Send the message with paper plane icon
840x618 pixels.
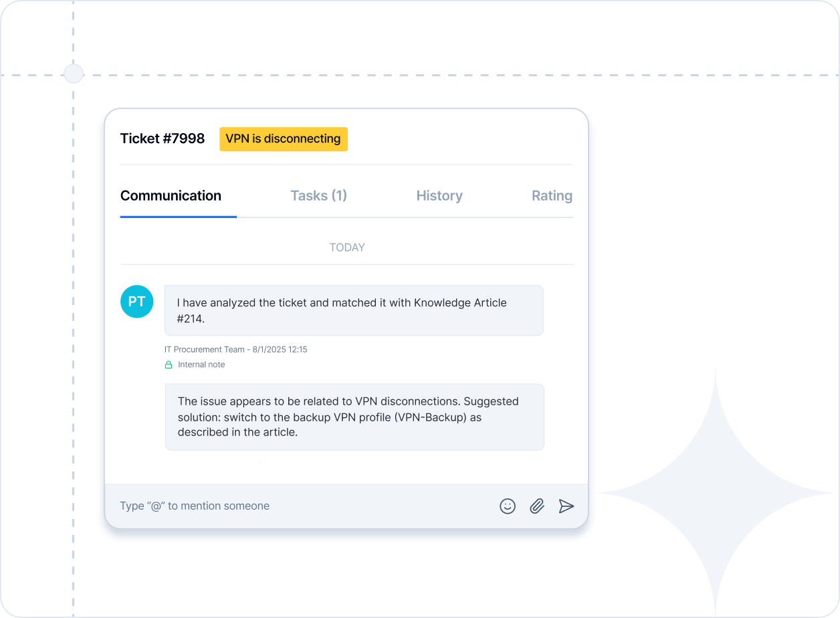[x=566, y=506]
